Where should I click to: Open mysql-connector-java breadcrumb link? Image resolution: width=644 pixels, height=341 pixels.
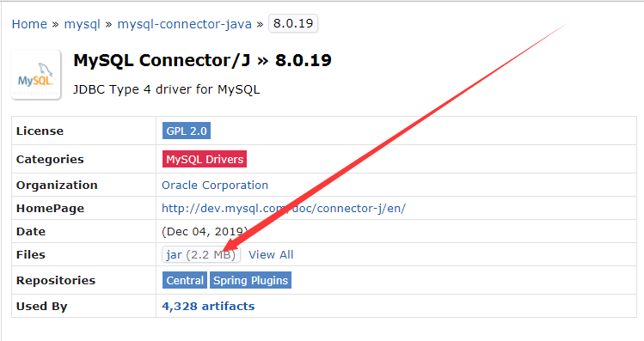click(184, 24)
